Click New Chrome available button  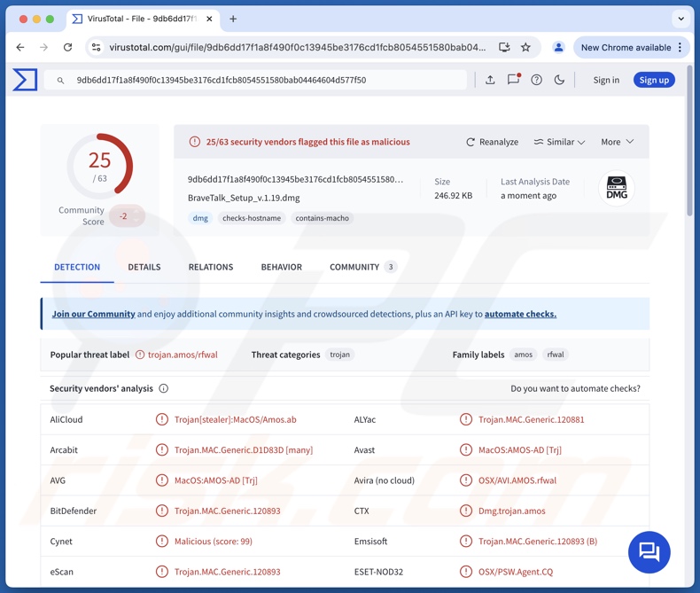pos(626,47)
